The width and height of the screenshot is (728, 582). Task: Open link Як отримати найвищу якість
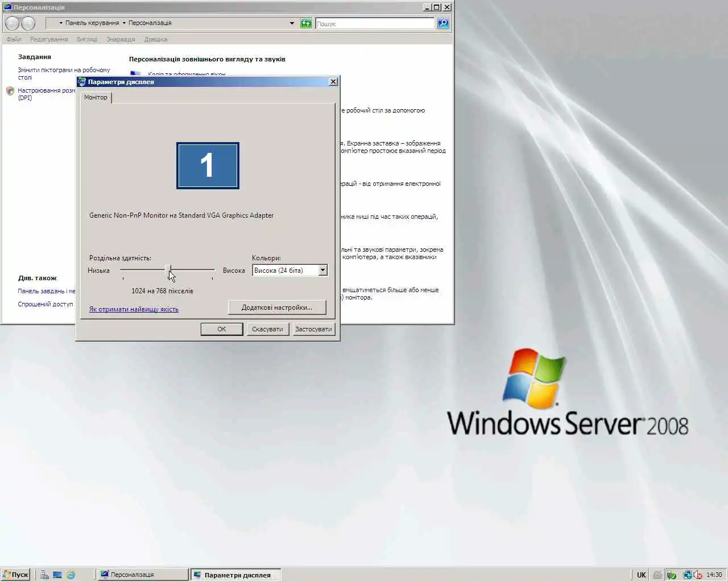[x=134, y=309]
